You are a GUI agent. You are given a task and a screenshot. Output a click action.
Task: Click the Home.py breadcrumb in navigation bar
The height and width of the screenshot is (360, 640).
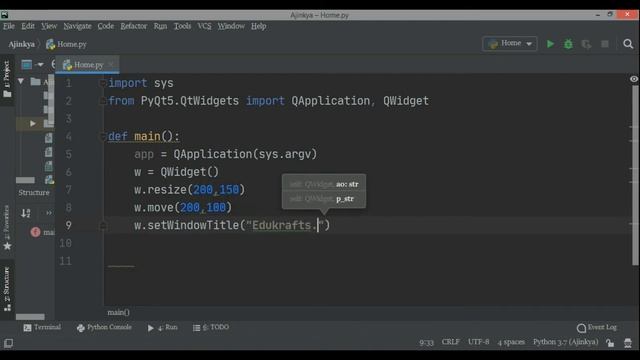(x=66, y=44)
